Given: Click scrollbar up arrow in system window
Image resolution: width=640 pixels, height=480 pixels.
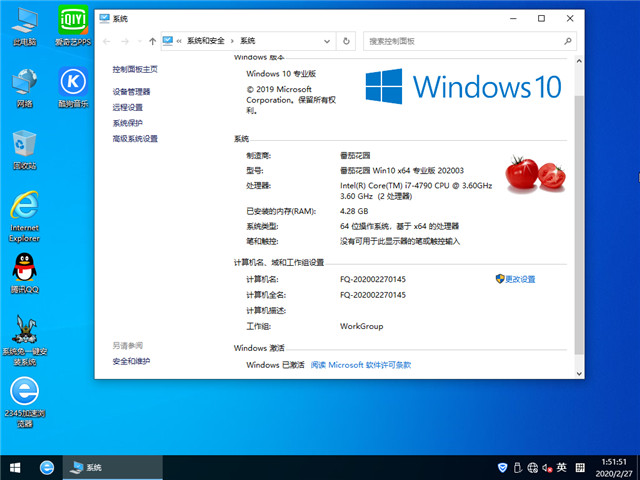Looking at the screenshot, I should (x=579, y=61).
